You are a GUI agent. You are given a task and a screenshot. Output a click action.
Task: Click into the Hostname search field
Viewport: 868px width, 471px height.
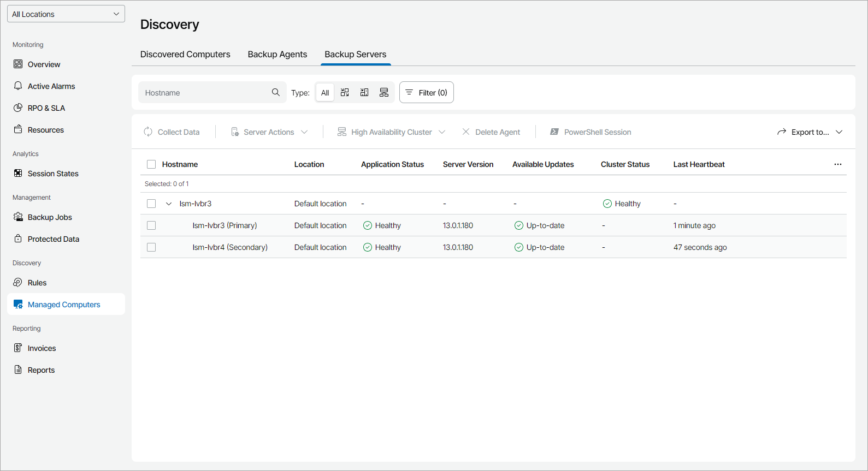[x=205, y=93]
